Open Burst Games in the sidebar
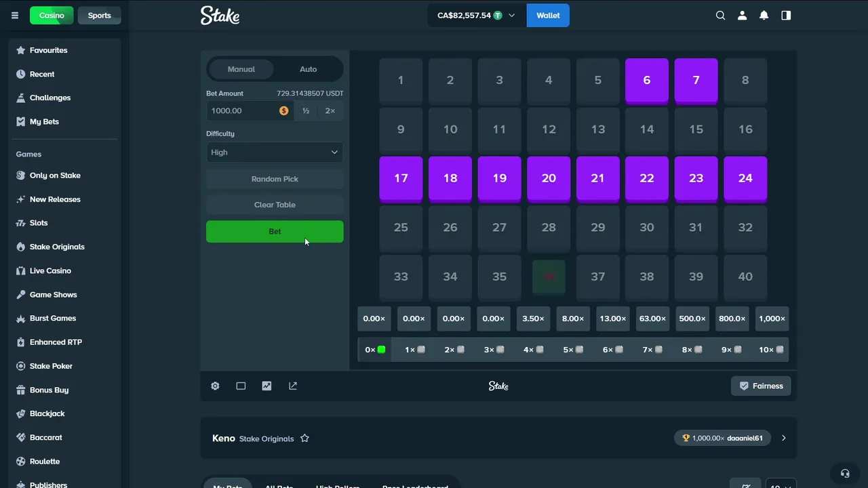Screen dimensions: 868x488 65,319
